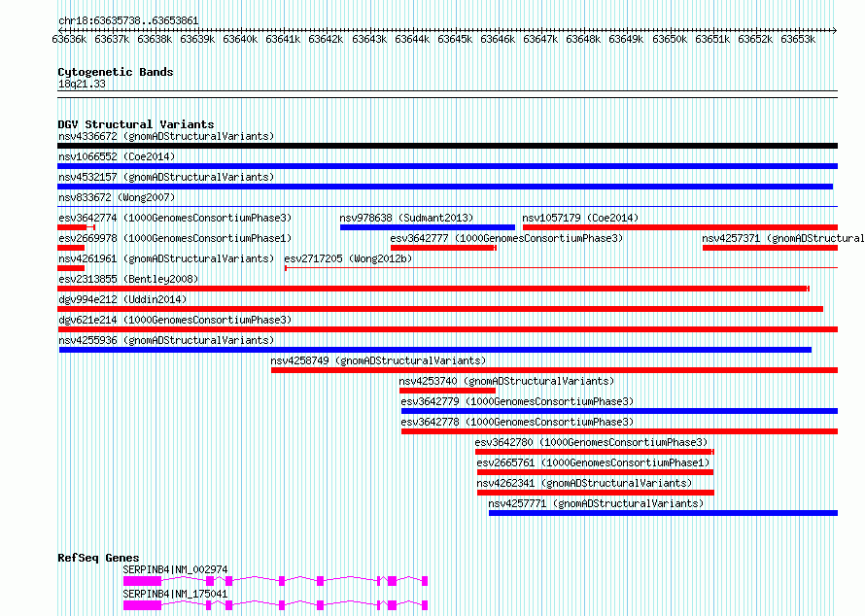Open the esv3642778 variant label

click(517, 422)
